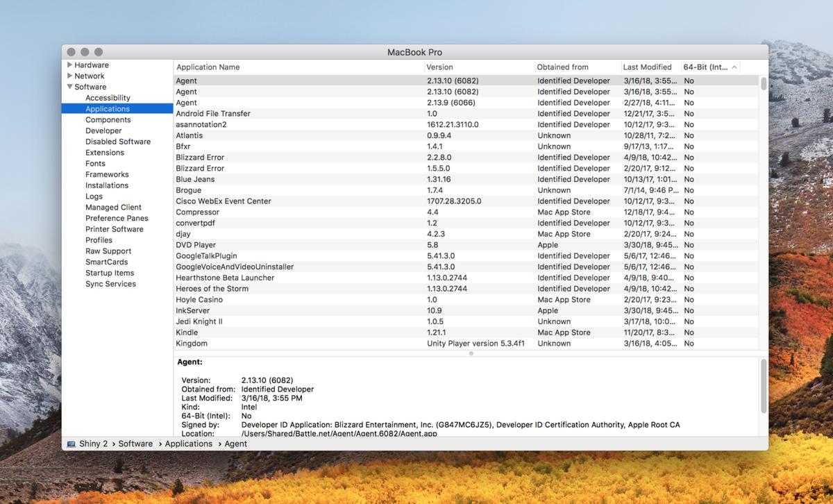The image size is (833, 504).
Task: View the Extensions list
Action: [105, 152]
